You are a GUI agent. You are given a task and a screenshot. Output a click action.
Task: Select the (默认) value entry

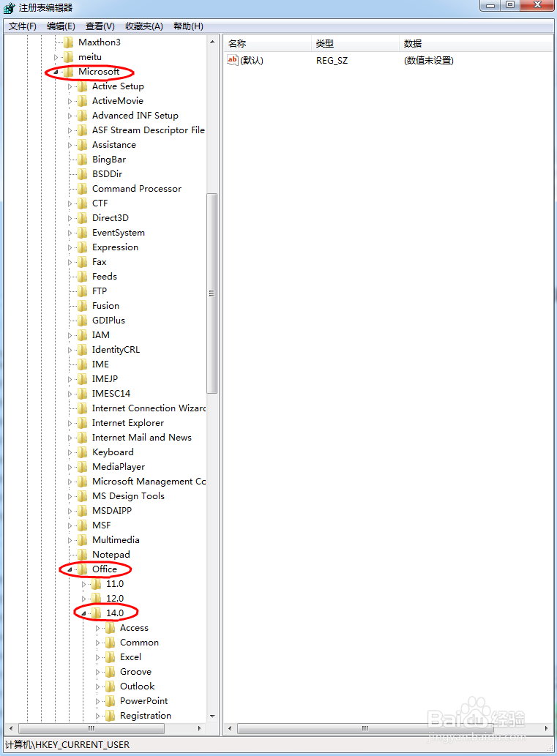252,61
